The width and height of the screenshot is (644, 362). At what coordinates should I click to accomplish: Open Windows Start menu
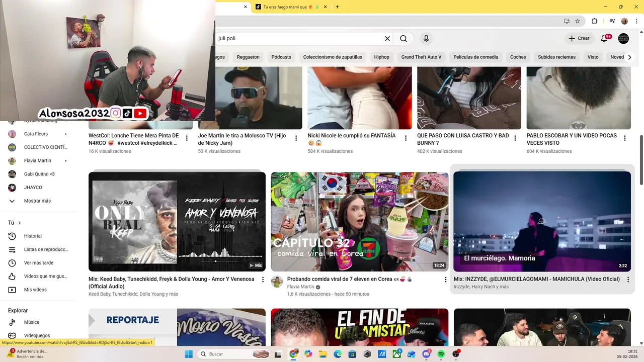pyautogui.click(x=189, y=354)
